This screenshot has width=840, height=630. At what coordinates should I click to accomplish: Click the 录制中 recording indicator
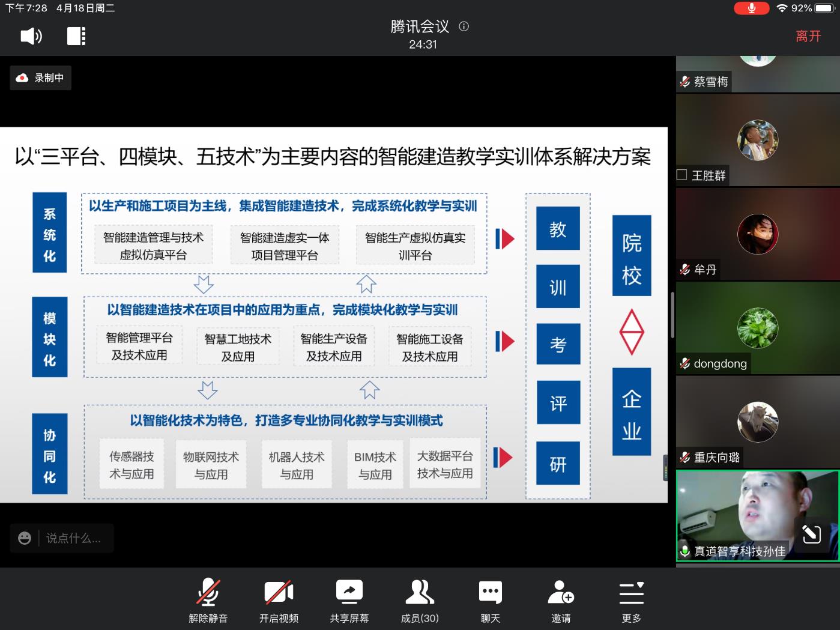[41, 78]
